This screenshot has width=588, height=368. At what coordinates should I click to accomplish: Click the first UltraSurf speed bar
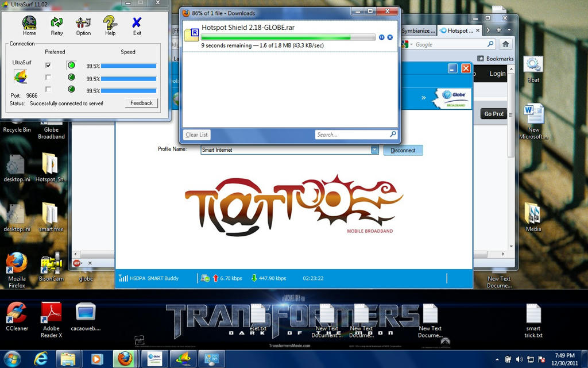(129, 66)
